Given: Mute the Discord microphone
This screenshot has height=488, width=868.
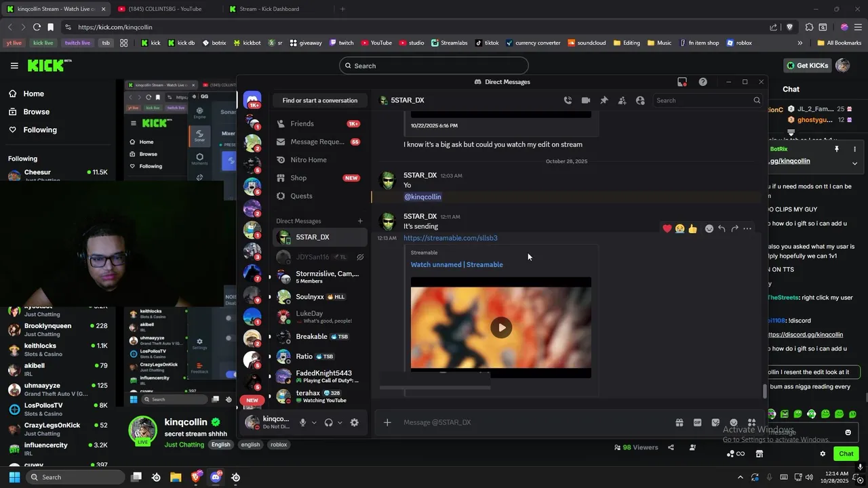Looking at the screenshot, I should tap(303, 422).
